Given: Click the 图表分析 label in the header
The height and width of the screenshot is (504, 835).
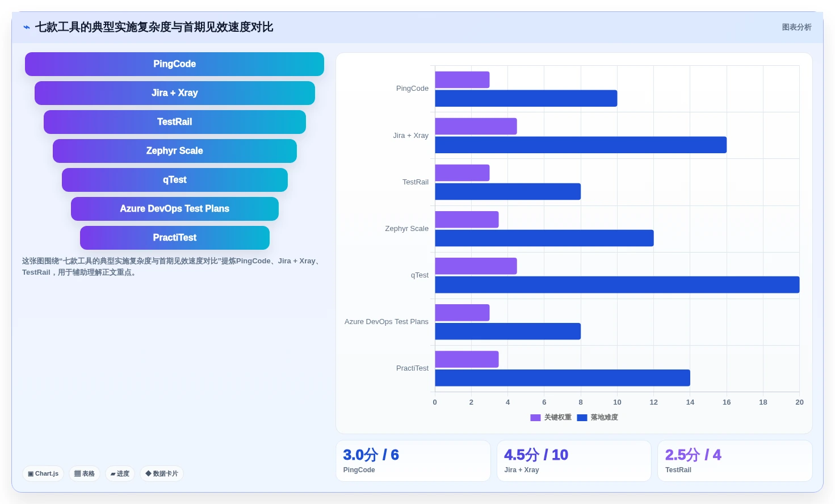Looking at the screenshot, I should pyautogui.click(x=796, y=27).
